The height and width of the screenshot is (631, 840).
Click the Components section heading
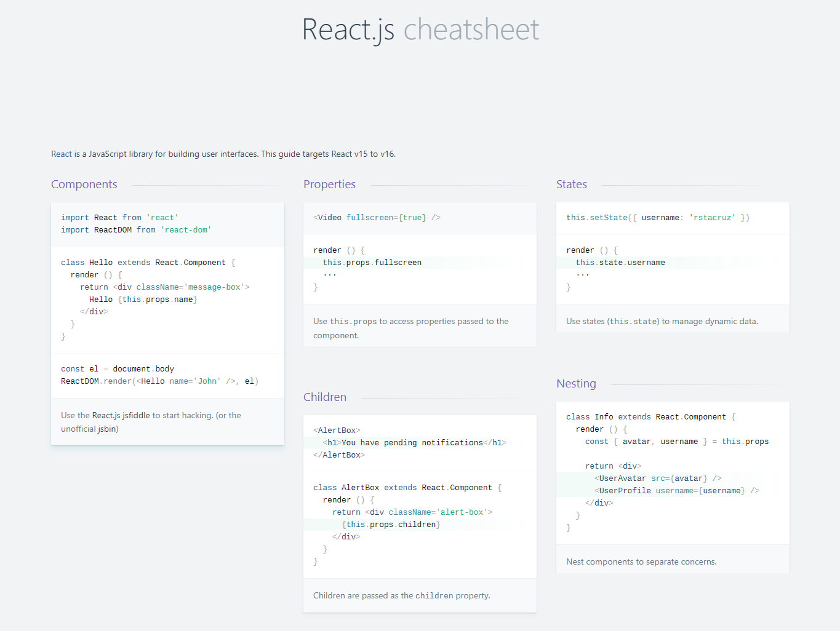84,185
